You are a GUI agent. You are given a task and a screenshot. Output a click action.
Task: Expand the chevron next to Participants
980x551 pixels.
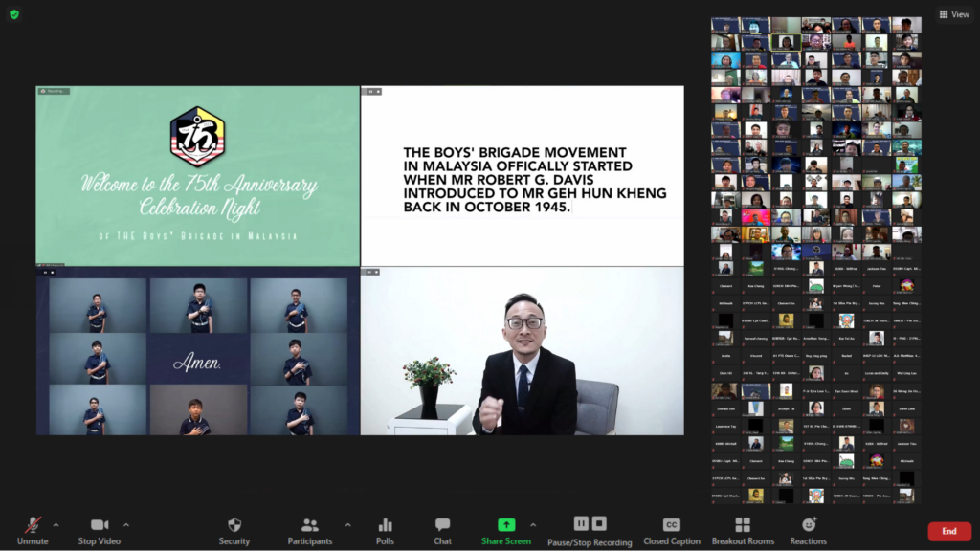[347, 524]
